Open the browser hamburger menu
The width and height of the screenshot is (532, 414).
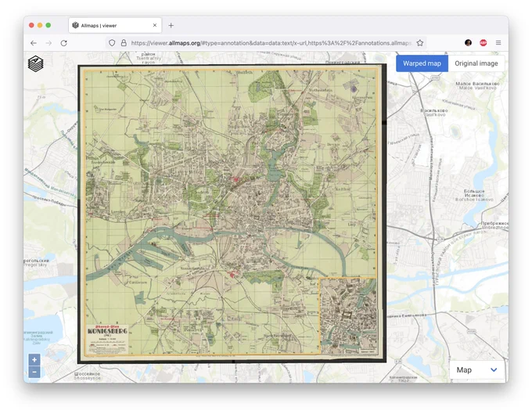tap(498, 43)
